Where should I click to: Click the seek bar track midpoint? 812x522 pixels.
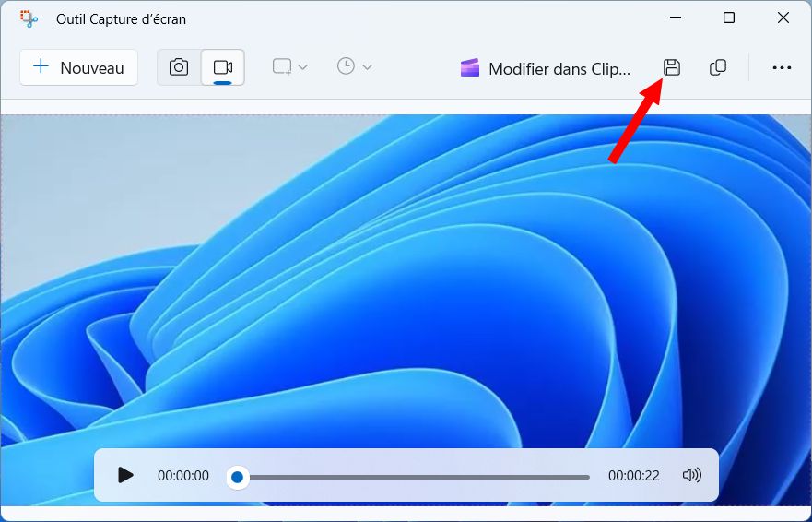[x=413, y=477]
